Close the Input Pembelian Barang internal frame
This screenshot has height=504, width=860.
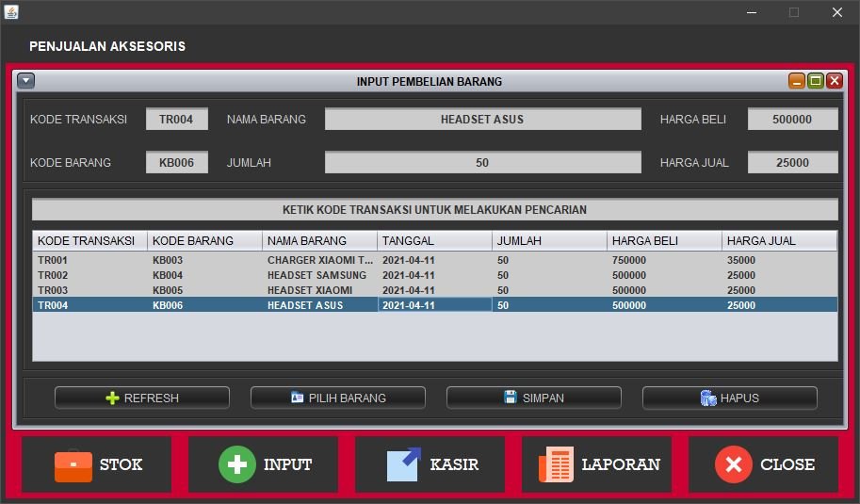(x=834, y=81)
